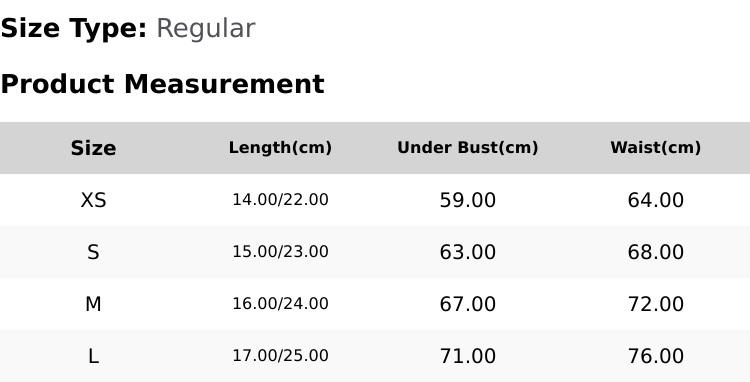
Task: Click the 76.00 waist value
Action: click(655, 356)
